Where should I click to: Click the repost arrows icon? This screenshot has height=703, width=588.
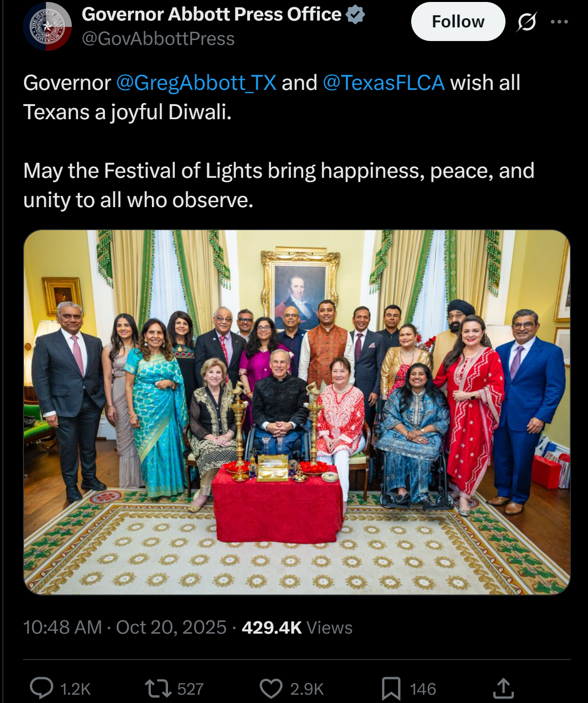point(158,688)
